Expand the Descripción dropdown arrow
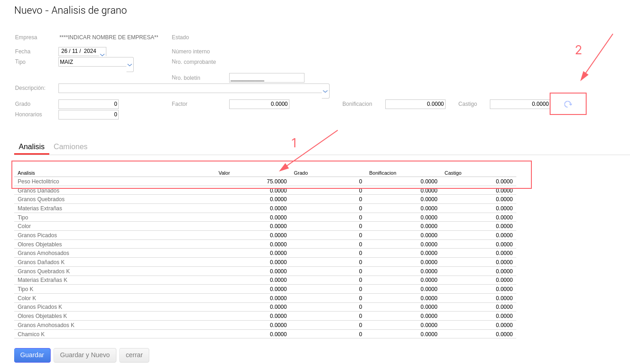The width and height of the screenshot is (630, 364). [325, 91]
